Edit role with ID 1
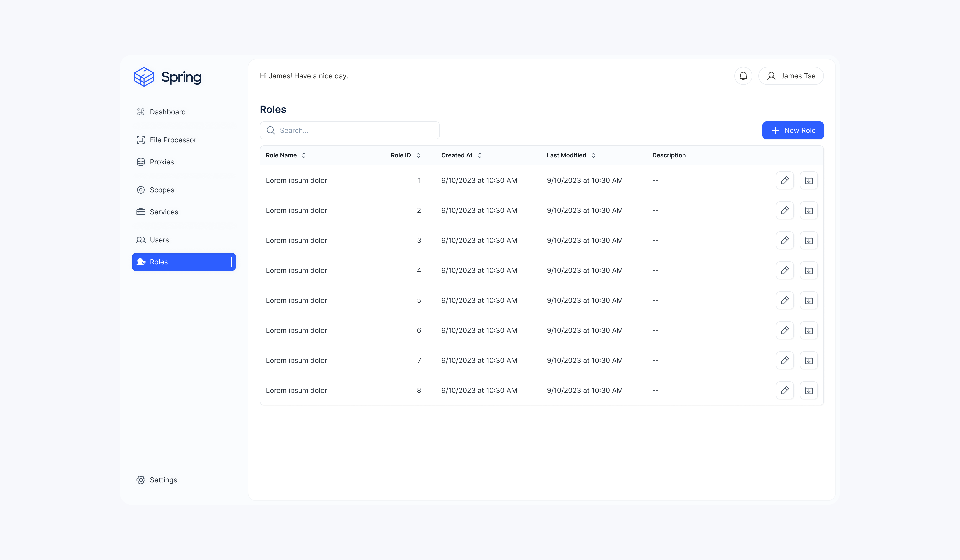The image size is (960, 560). (785, 180)
